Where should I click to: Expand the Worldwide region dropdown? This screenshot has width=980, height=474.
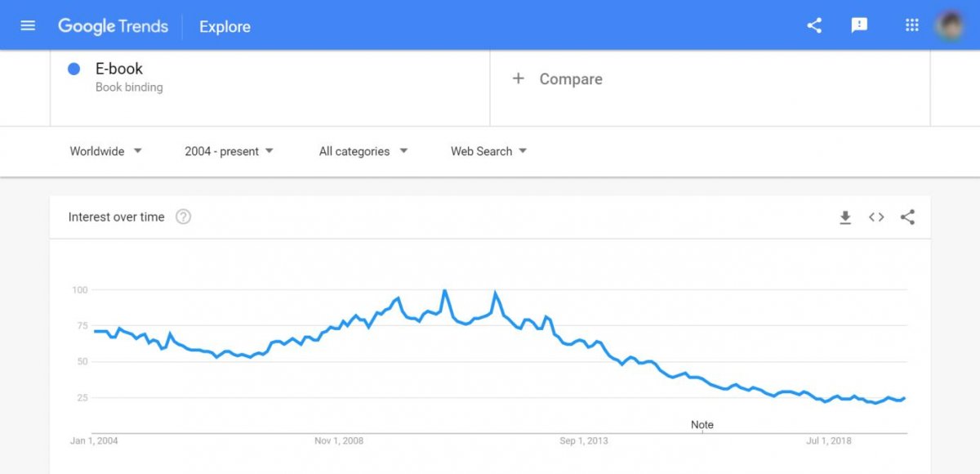coord(106,151)
